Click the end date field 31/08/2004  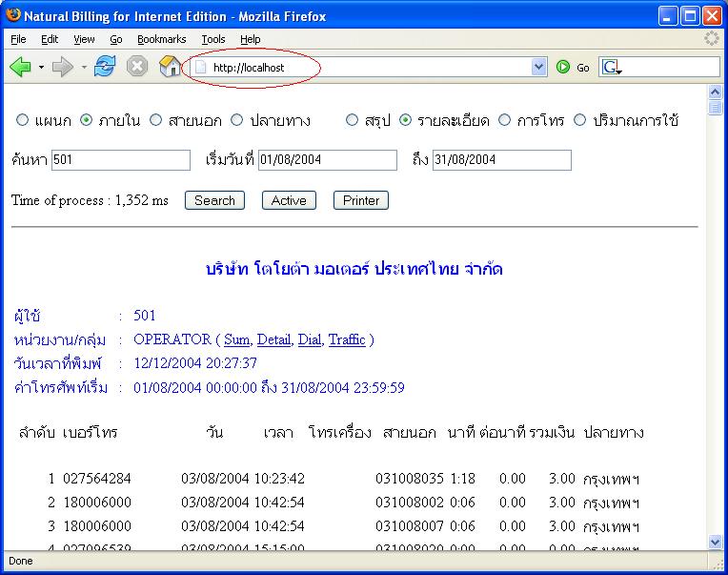click(502, 160)
